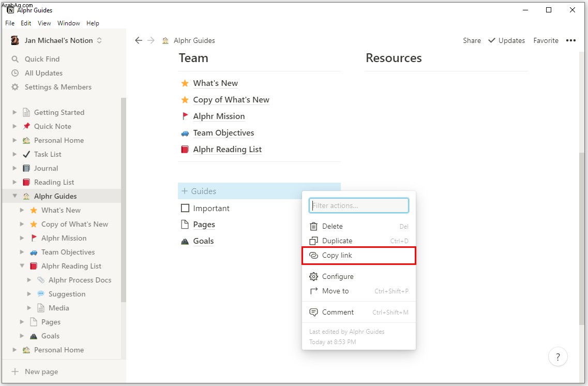Click the car icon of Team Objectives in Team
Screen dimensions: 588x386
pos(185,133)
